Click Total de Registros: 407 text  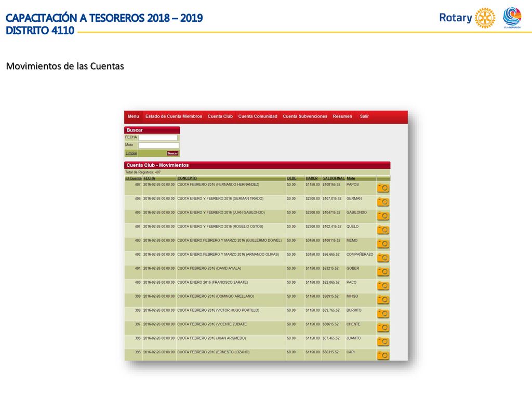tap(143, 172)
